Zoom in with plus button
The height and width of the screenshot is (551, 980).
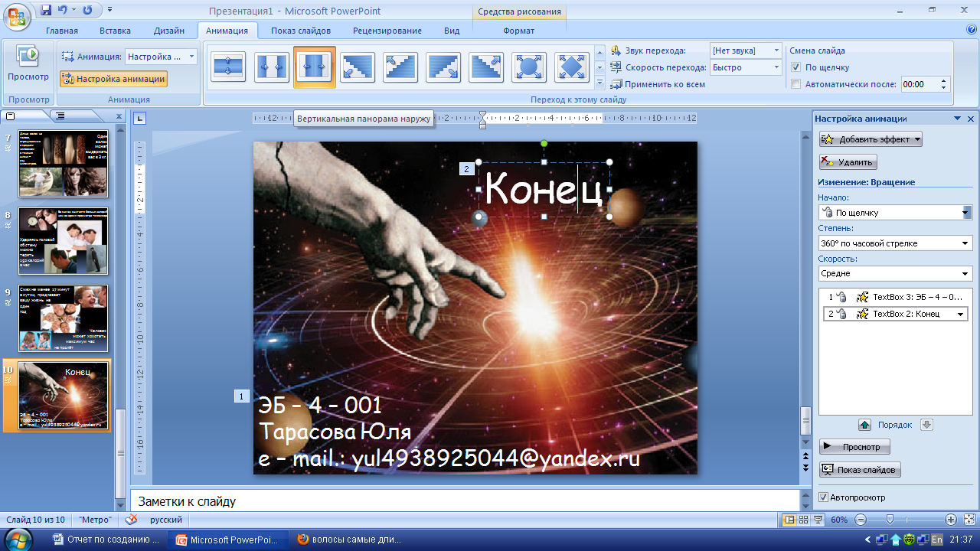click(950, 520)
